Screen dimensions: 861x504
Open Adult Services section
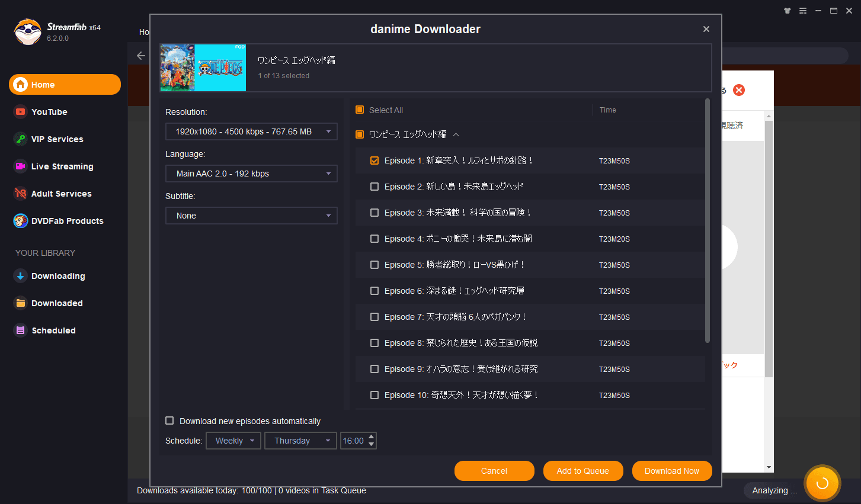(x=61, y=194)
